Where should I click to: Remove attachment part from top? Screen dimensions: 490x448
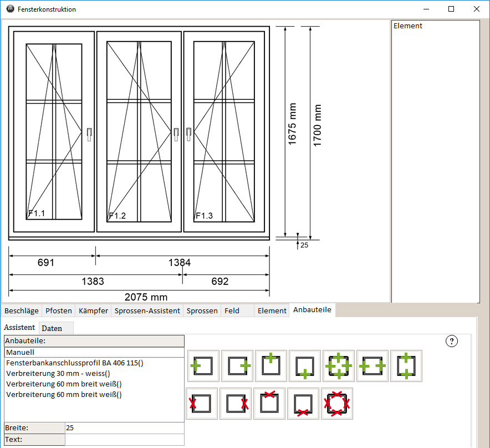pos(269,404)
